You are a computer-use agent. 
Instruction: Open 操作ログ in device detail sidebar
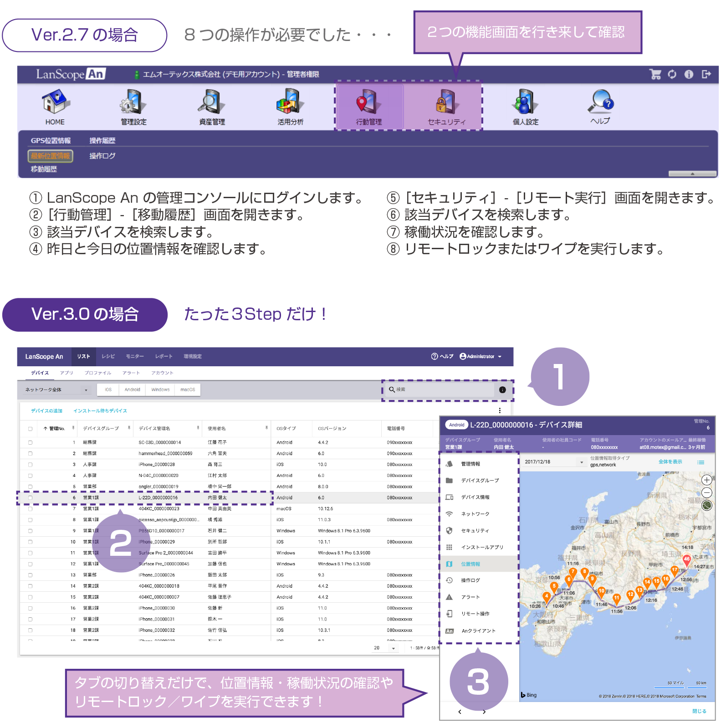480,580
